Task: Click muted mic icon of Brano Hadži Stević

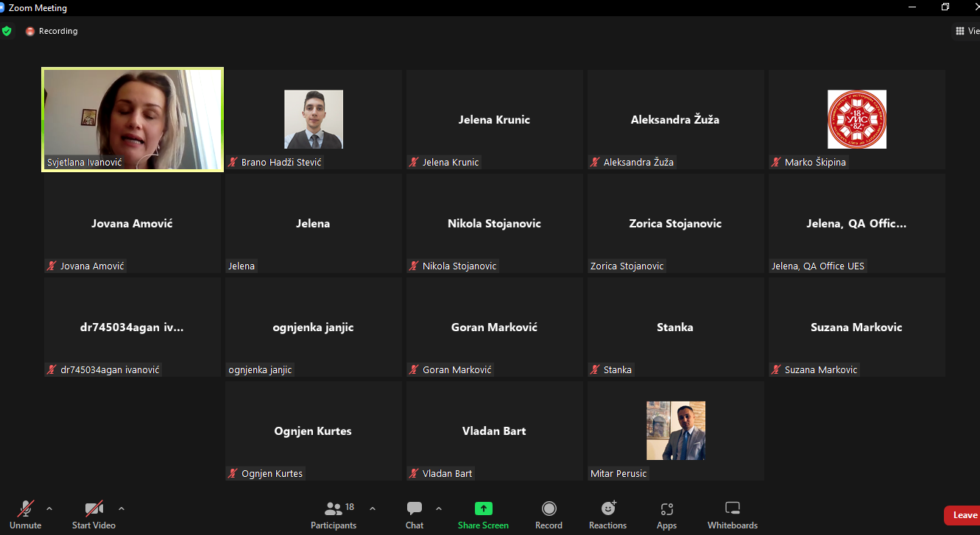Action: coord(233,162)
